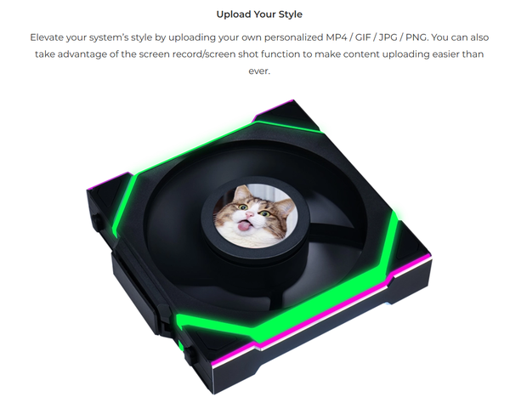Click the word "MP4" in the description

[336, 37]
